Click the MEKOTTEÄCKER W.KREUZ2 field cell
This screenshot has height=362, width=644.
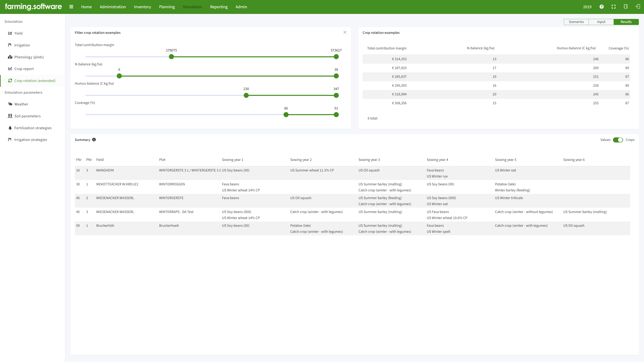pos(117,184)
